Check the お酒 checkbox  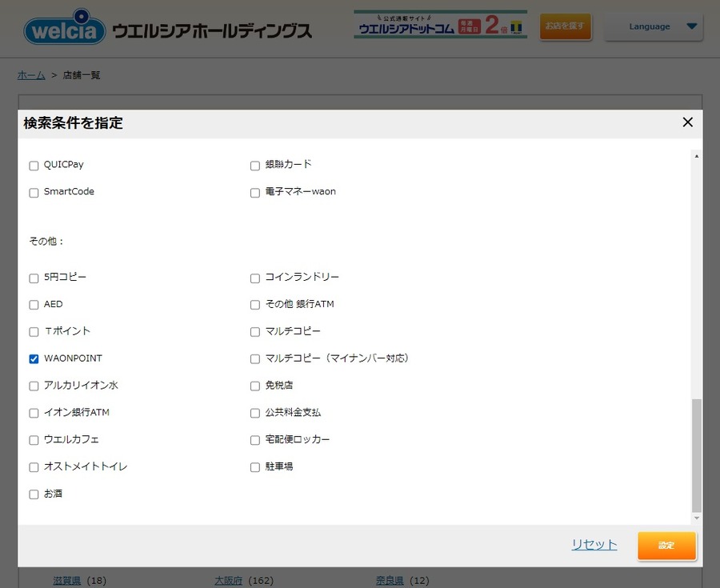tap(34, 494)
